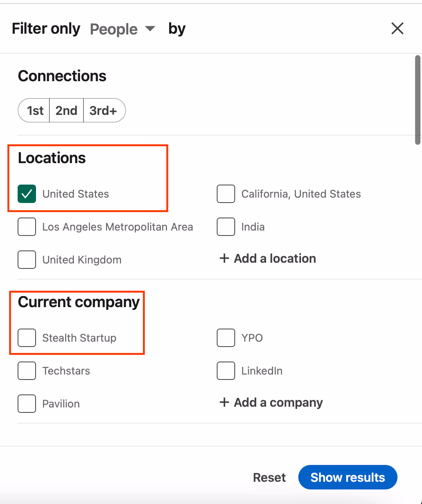422x504 pixels.
Task: Check the Los Angeles Metropolitan Area checkbox
Action: [x=26, y=227]
